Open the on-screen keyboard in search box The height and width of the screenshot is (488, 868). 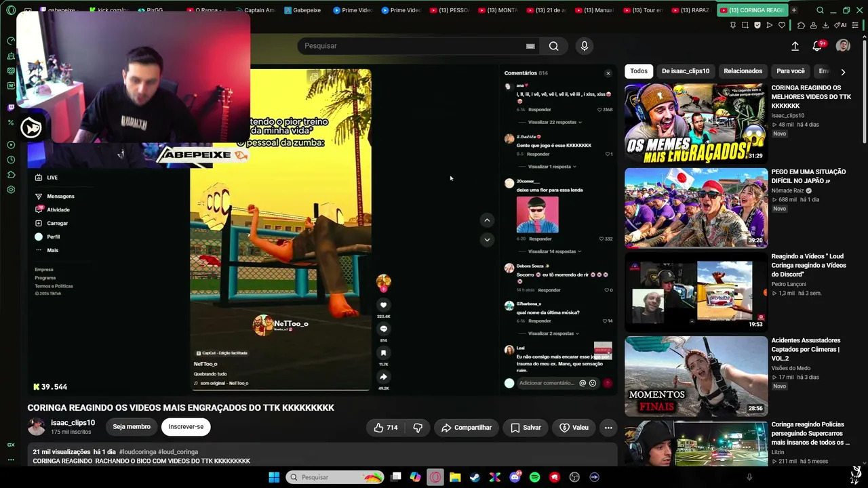click(530, 46)
